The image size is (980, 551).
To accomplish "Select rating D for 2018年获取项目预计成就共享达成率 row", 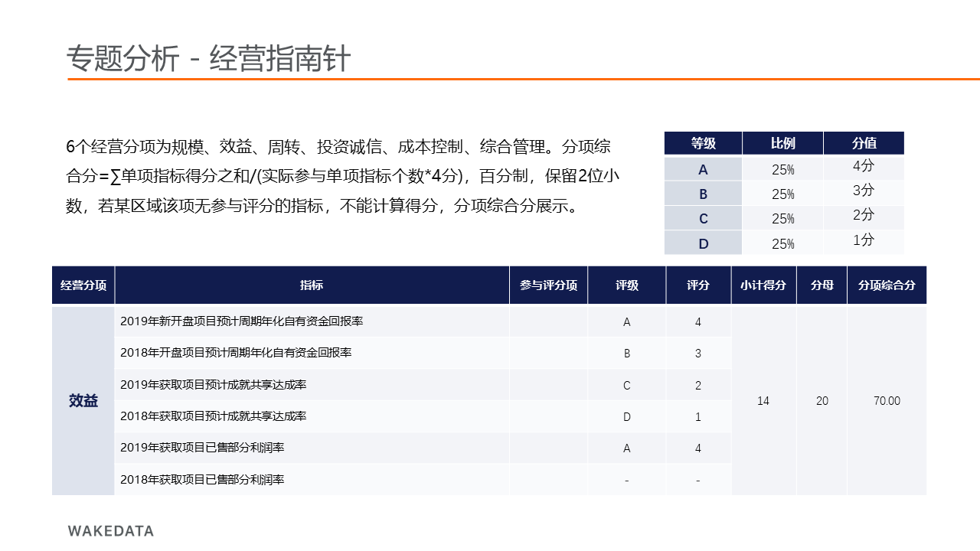I will 627,417.
